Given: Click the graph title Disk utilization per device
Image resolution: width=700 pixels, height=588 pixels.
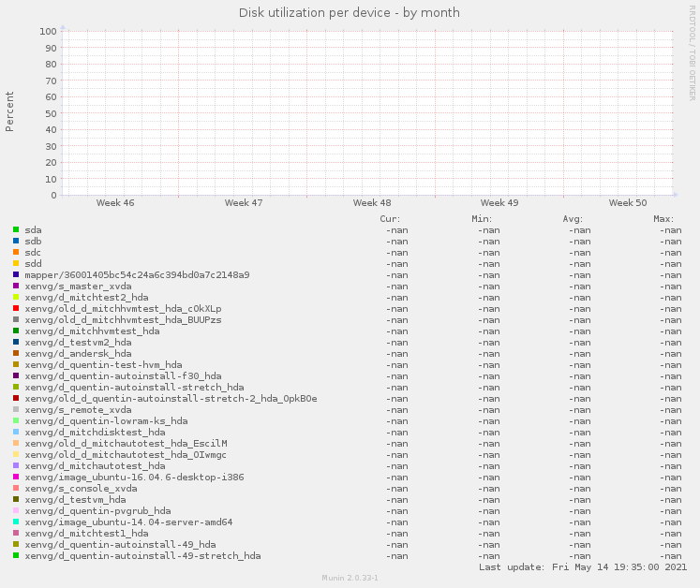Looking at the screenshot, I should [350, 12].
